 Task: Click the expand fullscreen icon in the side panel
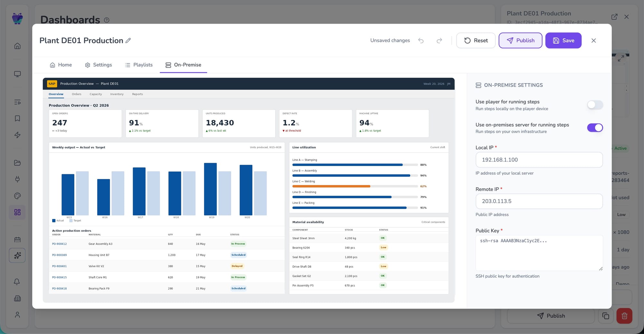point(621,58)
